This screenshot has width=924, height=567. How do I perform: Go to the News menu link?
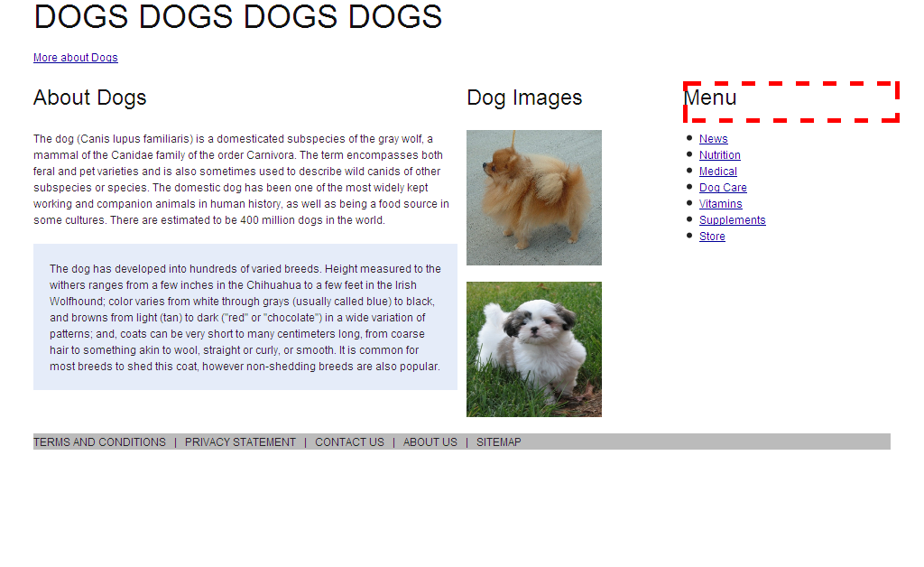(x=713, y=139)
